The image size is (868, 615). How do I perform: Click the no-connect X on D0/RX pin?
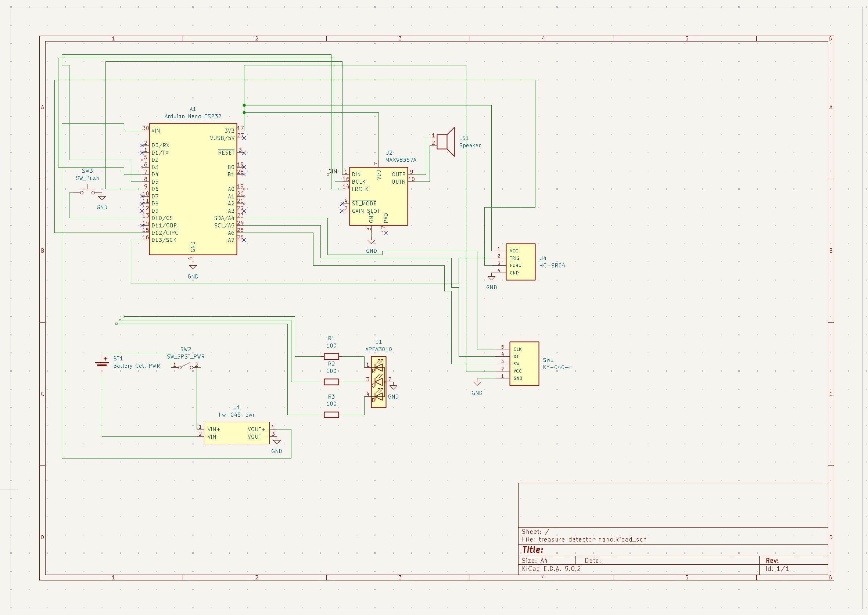click(142, 145)
